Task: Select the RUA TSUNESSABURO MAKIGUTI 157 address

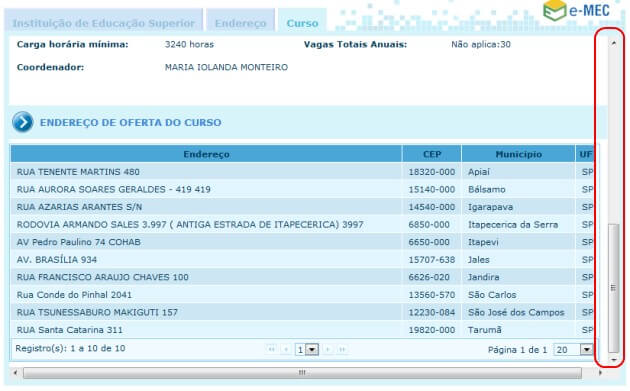Action: 97,313
